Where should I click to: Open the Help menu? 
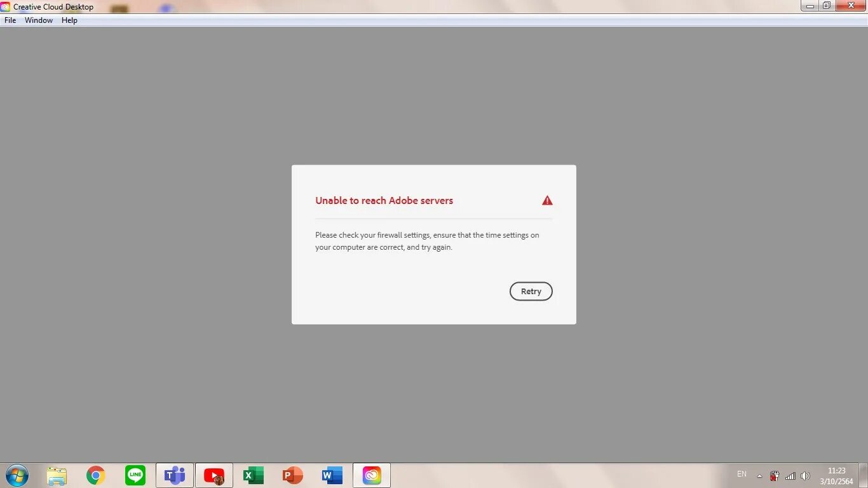tap(69, 20)
